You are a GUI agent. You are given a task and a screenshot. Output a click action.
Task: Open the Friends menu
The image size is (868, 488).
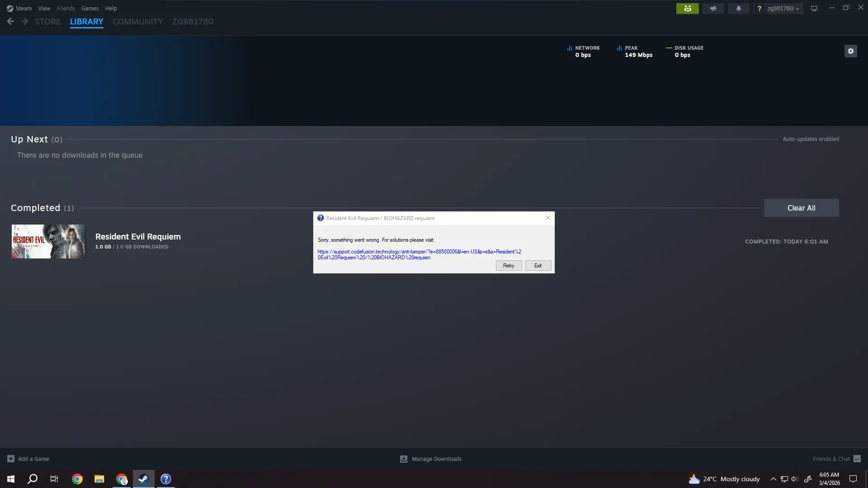(66, 8)
